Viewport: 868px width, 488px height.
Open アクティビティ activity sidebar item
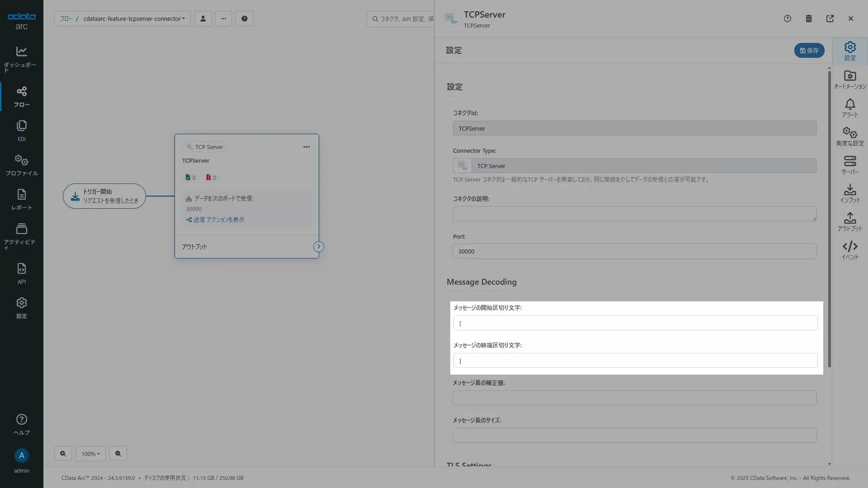21,236
